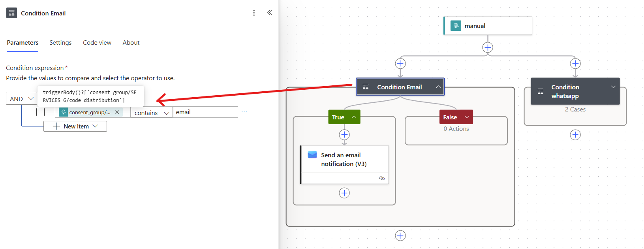Click plus below the Condition Email block
Screen dimensions: 644x249
[400, 236]
